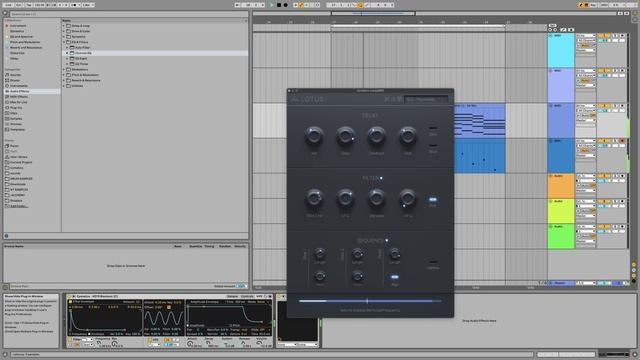Viewport: 640px width, 360px height.
Task: Open the MIDI Effects browser category
Action: point(19,97)
